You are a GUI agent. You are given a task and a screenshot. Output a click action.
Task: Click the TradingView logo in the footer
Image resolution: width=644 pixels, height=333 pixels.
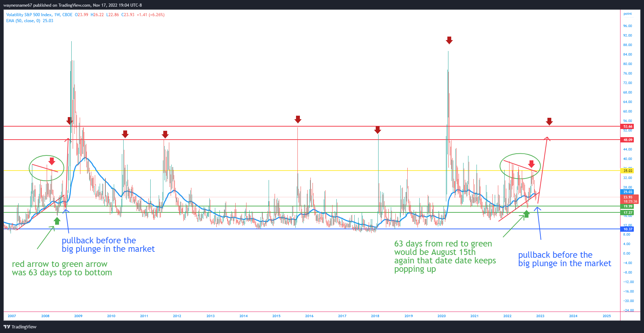pyautogui.click(x=20, y=327)
